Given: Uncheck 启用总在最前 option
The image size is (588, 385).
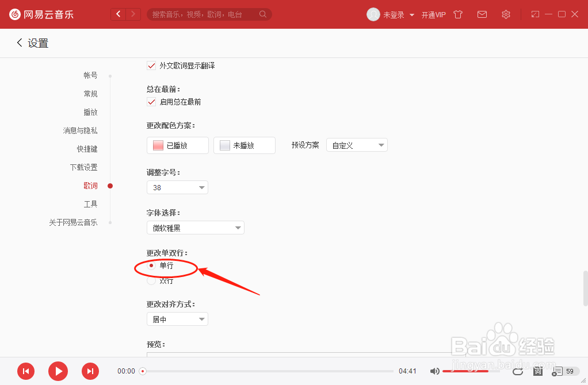Looking at the screenshot, I should coord(151,102).
